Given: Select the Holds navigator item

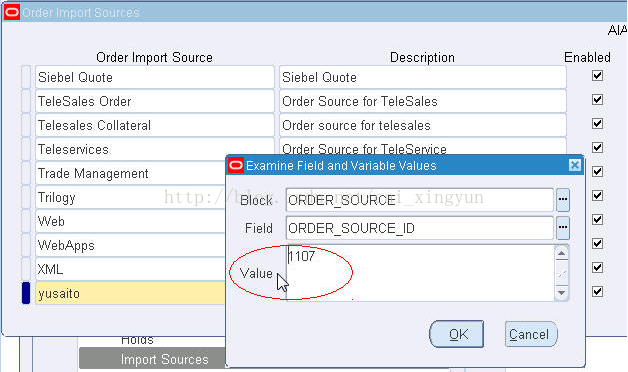Looking at the screenshot, I should [137, 340].
